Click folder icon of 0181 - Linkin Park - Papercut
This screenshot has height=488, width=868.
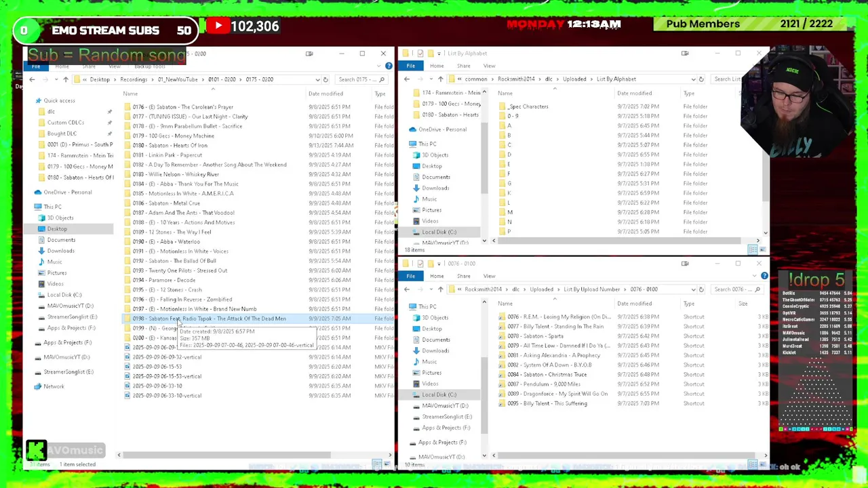tap(128, 155)
